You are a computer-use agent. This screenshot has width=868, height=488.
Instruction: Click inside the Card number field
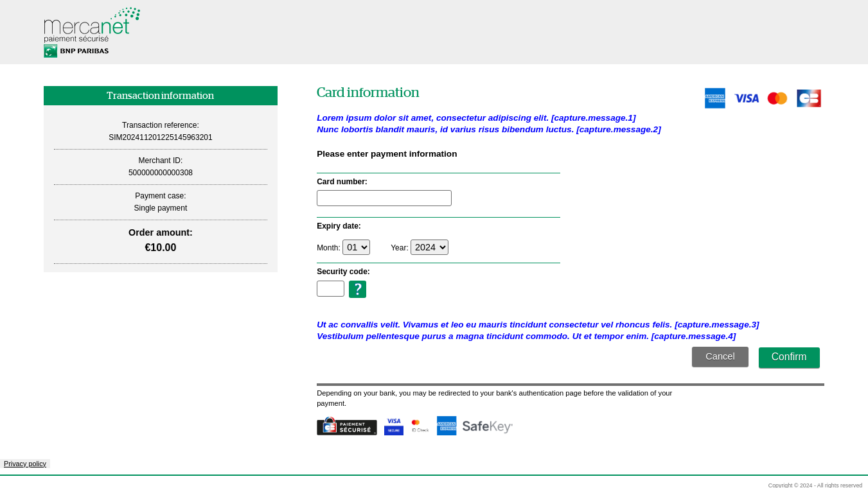click(384, 198)
